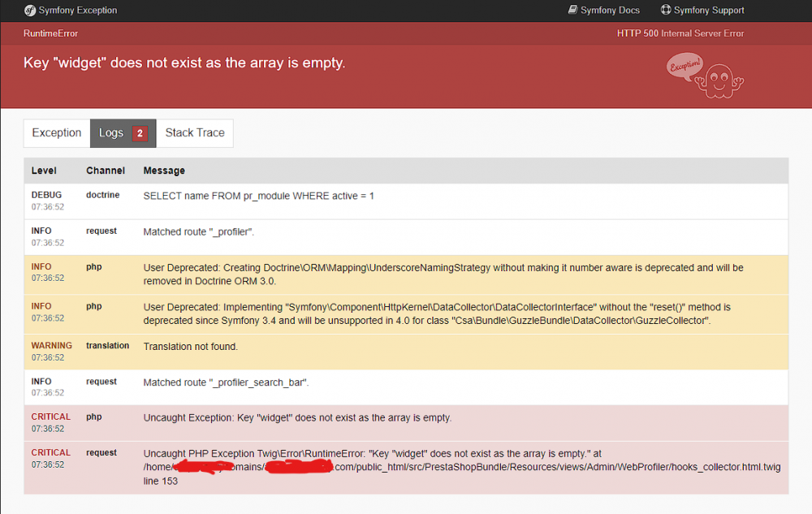Click the globe icon beside Symfony Support

[667, 10]
